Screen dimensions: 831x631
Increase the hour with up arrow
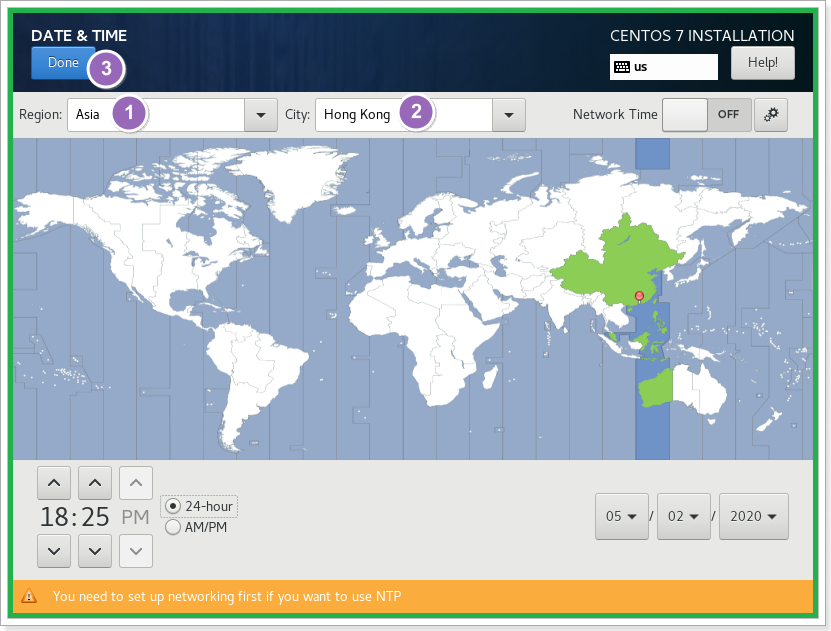[x=54, y=483]
